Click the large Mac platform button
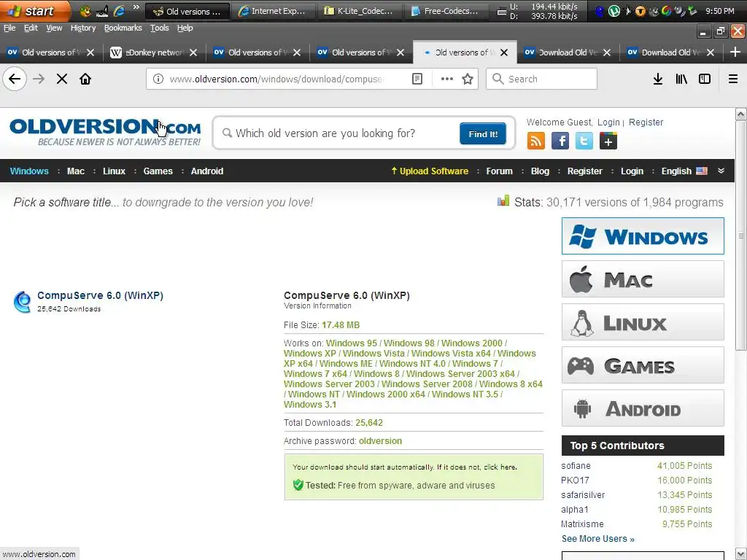Viewport: 747px width, 560px height. [643, 279]
